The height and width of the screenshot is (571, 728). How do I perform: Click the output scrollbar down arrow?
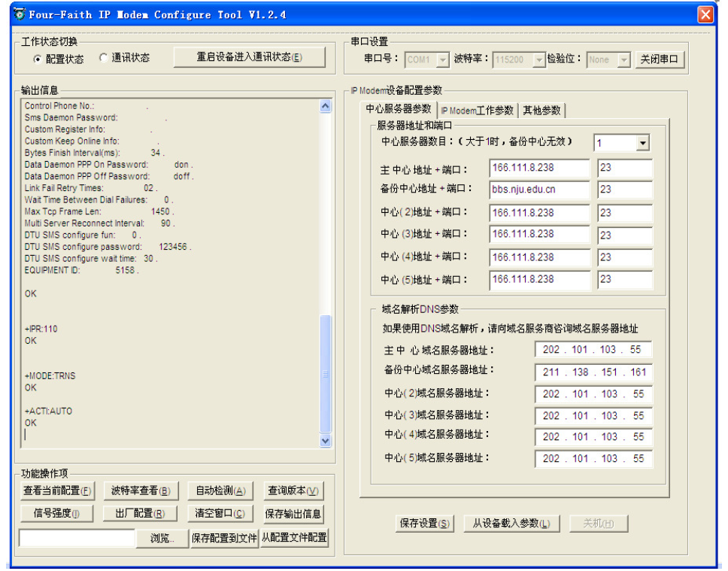point(326,441)
